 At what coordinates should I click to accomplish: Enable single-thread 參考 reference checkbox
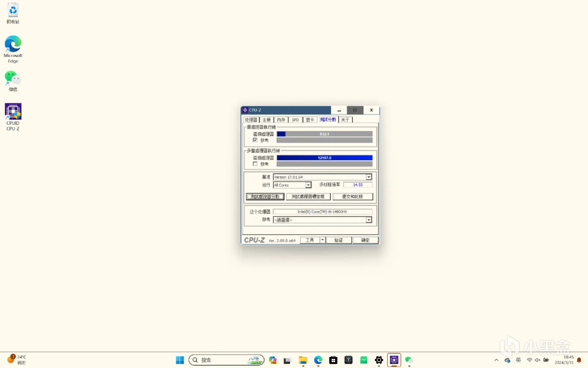coord(255,140)
